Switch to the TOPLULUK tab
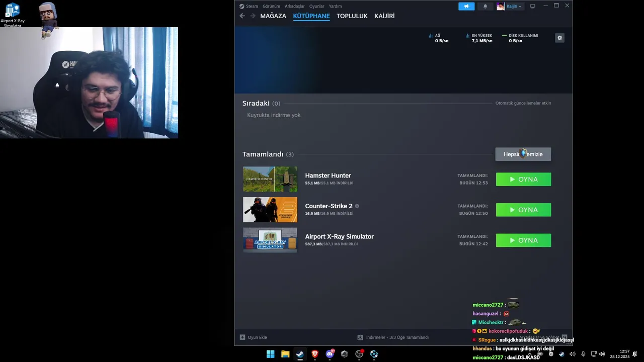 (x=352, y=16)
